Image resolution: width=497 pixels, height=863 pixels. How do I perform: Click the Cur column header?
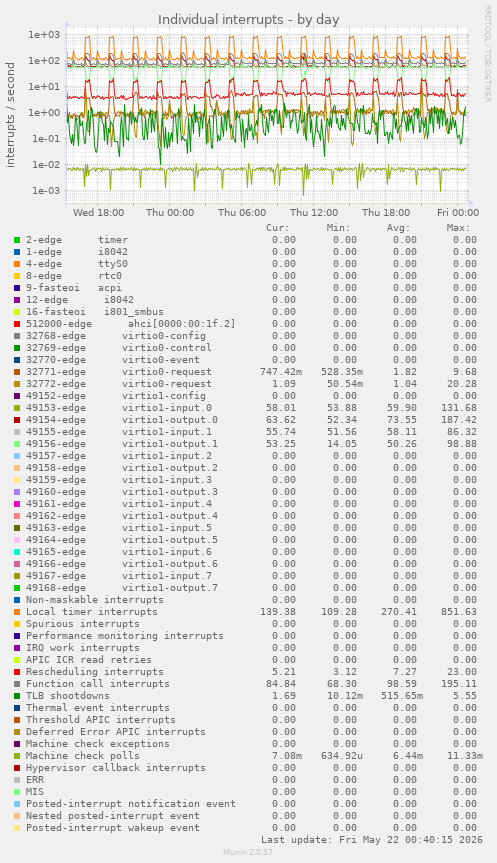(277, 228)
